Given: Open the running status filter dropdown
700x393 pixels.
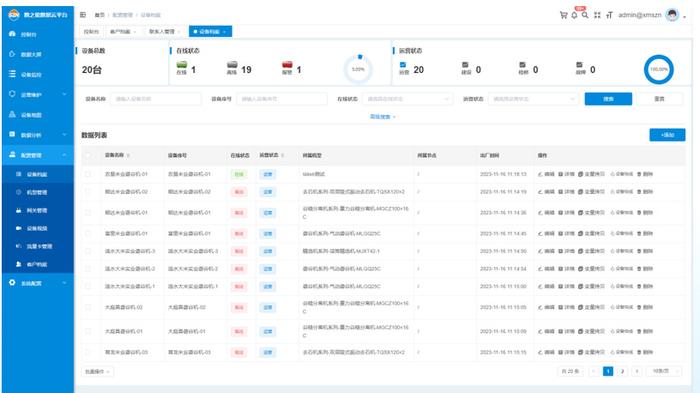Looking at the screenshot, I should tap(533, 99).
